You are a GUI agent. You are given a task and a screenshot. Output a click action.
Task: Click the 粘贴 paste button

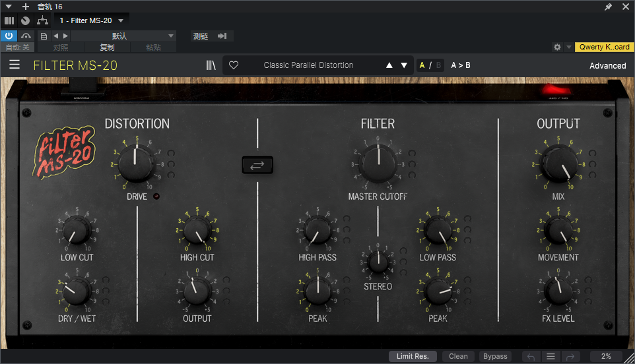click(x=154, y=47)
